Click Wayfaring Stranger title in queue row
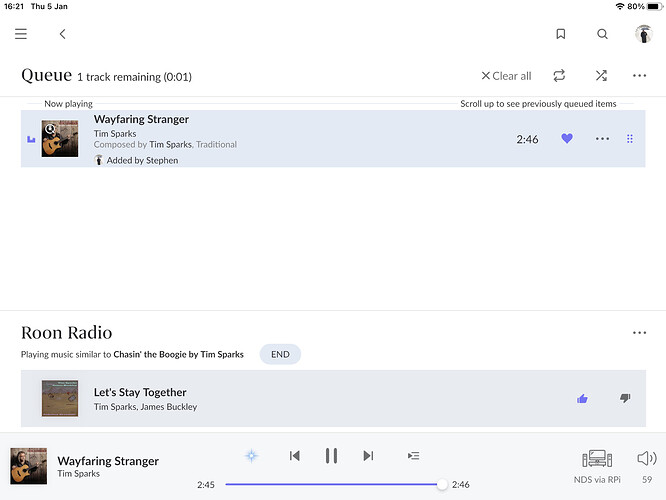This screenshot has width=666, height=500. 141,119
